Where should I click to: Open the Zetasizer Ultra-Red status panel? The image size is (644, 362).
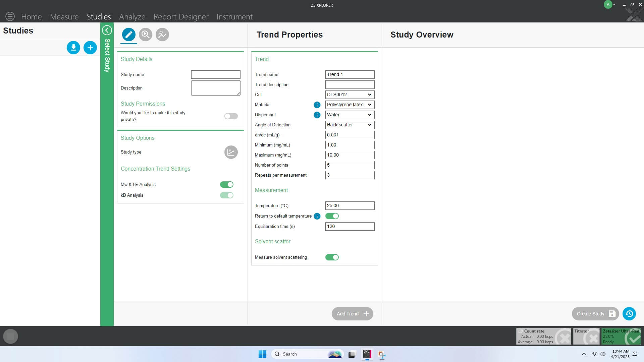click(x=621, y=336)
